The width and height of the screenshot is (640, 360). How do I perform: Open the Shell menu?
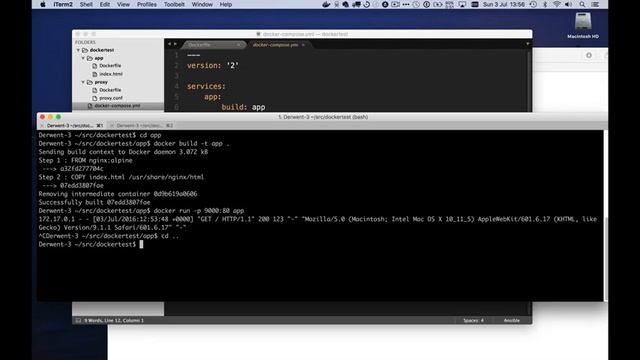point(86,4)
